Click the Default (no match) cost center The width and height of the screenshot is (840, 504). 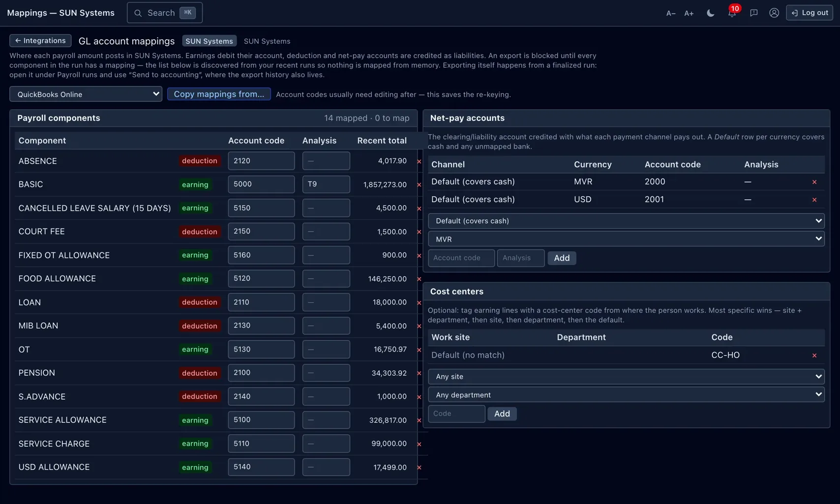point(468,355)
